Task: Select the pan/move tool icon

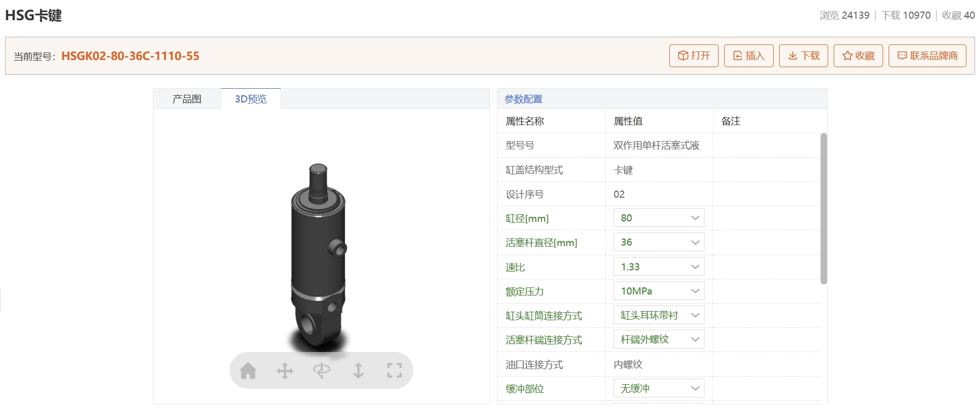Action: coord(285,371)
